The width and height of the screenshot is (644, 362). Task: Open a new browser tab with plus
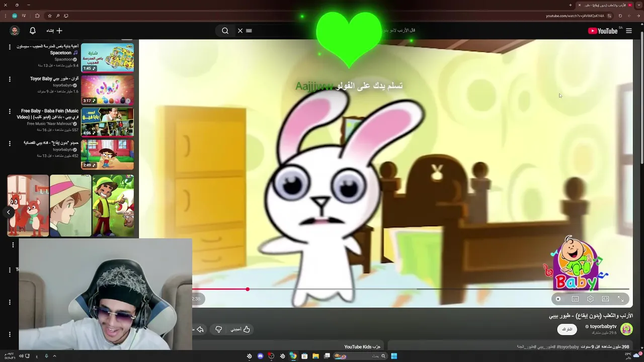coord(571,5)
